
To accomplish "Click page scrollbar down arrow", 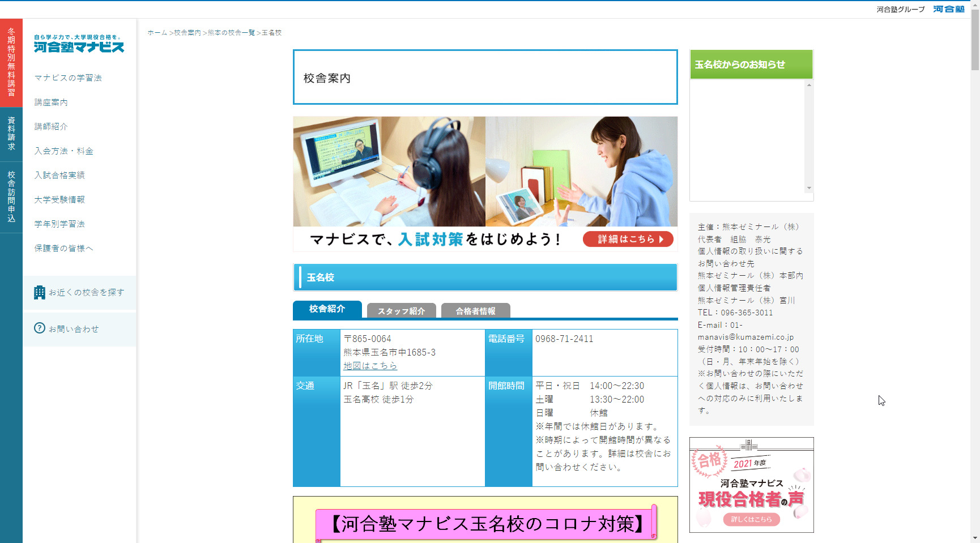I will 975,538.
